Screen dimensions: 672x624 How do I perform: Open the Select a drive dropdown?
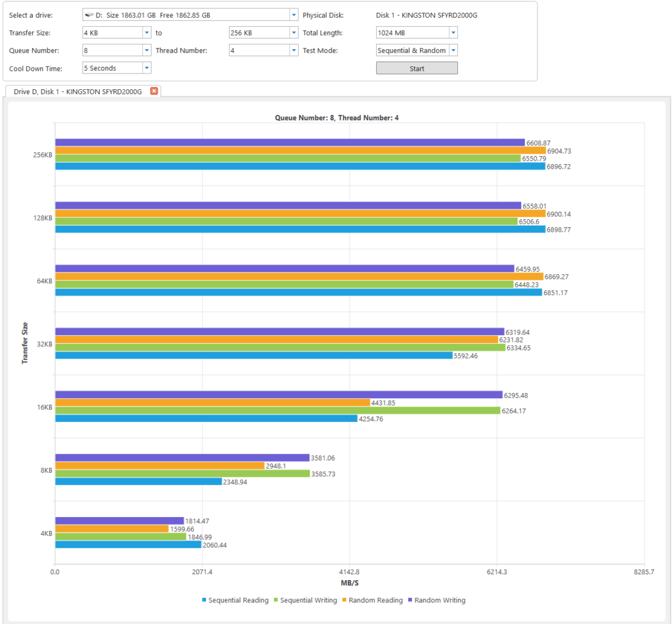coord(293,14)
